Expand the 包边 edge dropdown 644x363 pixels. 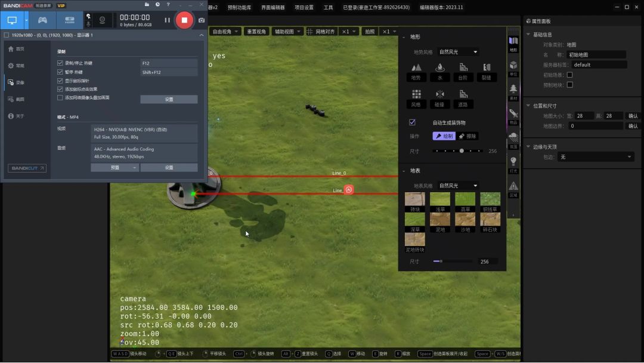(x=595, y=157)
